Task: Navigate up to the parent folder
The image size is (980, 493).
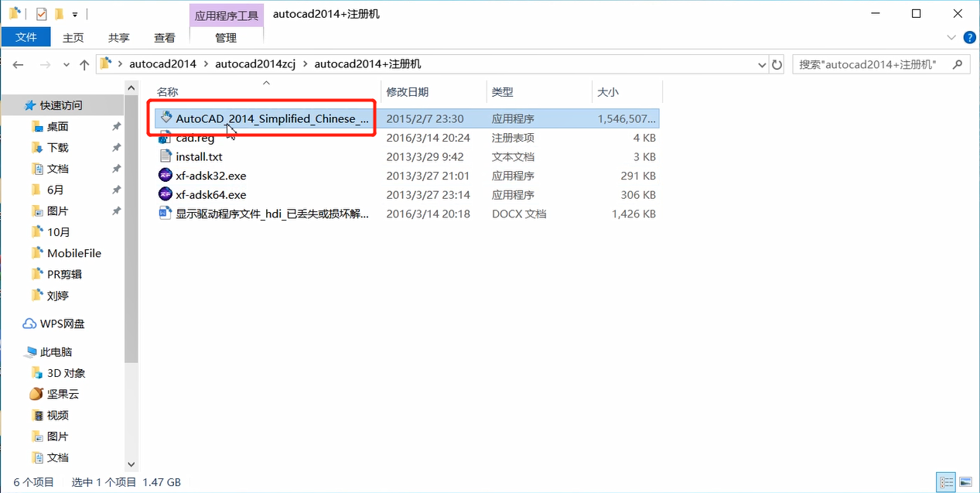Action: [85, 64]
